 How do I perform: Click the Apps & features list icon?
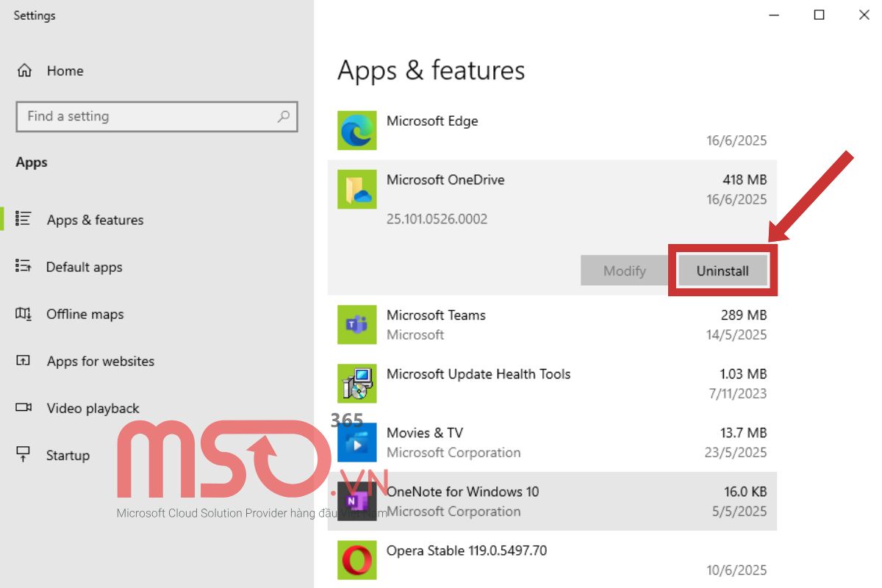pos(24,219)
